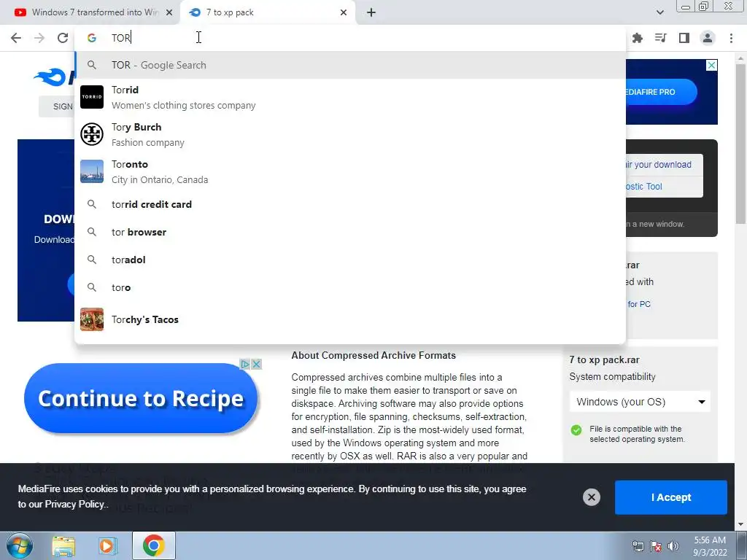Click the About Compressed Archive Formats heading
The image size is (747, 560).
[373, 355]
